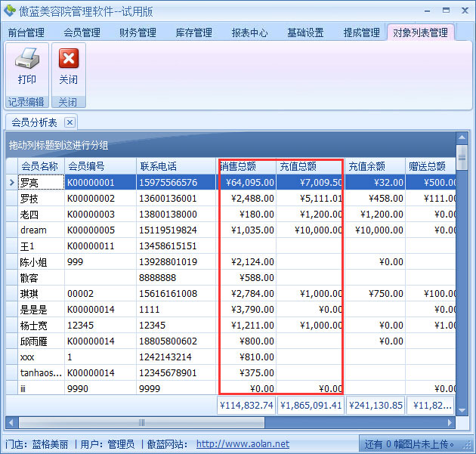This screenshot has height=454, width=476.
Task: Open the 财务管理 tab
Action: pos(138,33)
